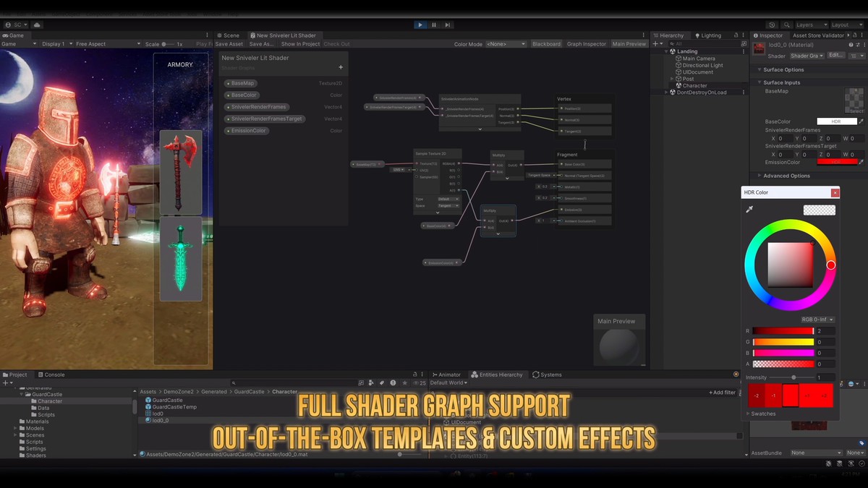Add a property with Blackboard plus icon

[341, 67]
